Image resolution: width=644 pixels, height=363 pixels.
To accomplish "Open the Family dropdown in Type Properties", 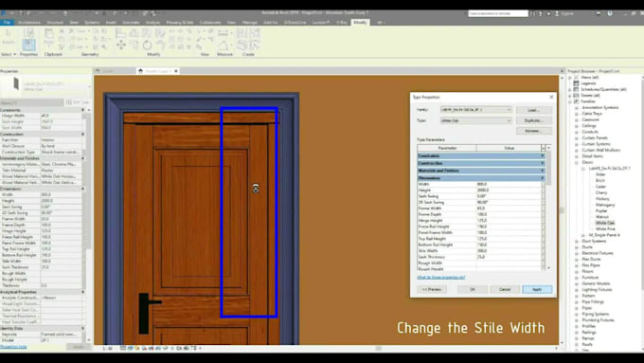I will coord(509,110).
